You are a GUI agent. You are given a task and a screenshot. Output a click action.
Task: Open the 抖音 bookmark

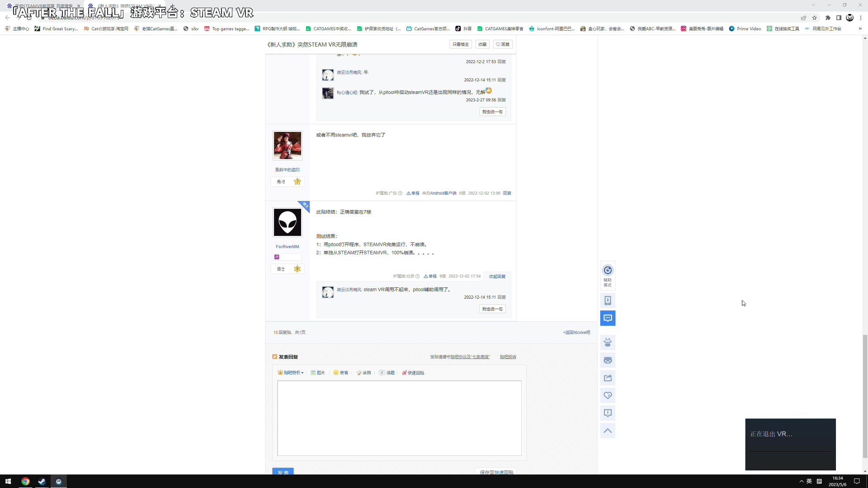(x=463, y=28)
